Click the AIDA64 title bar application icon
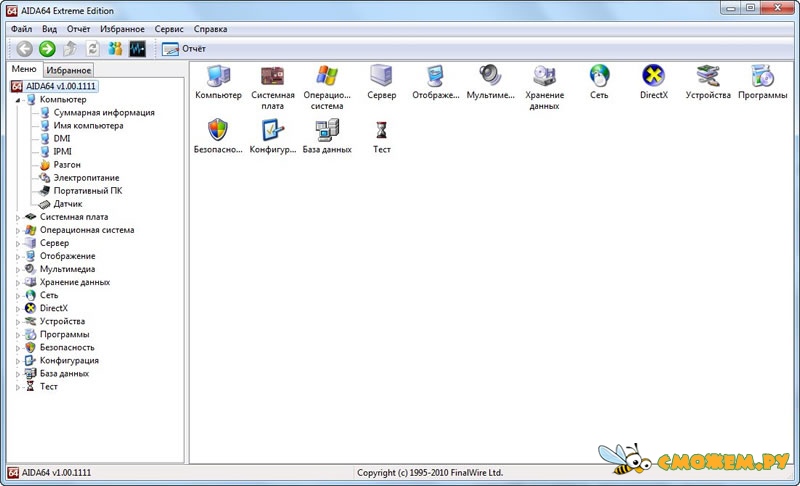 click(12, 11)
